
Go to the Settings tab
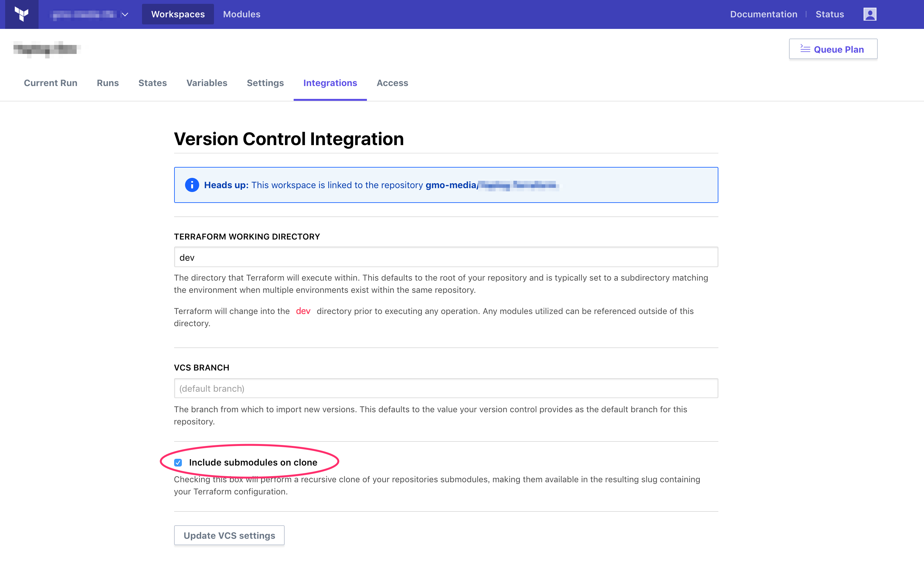click(265, 83)
